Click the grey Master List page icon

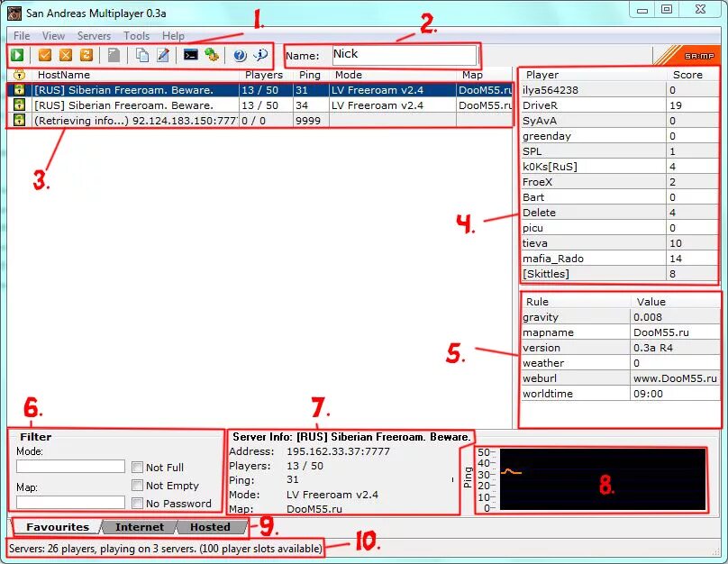point(114,55)
